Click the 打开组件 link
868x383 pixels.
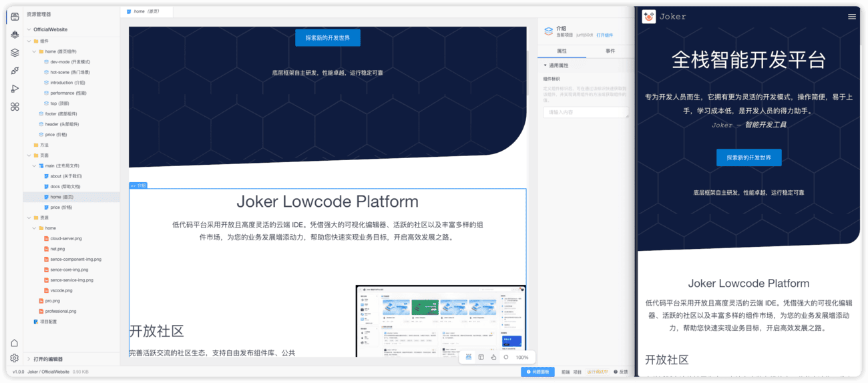point(604,35)
